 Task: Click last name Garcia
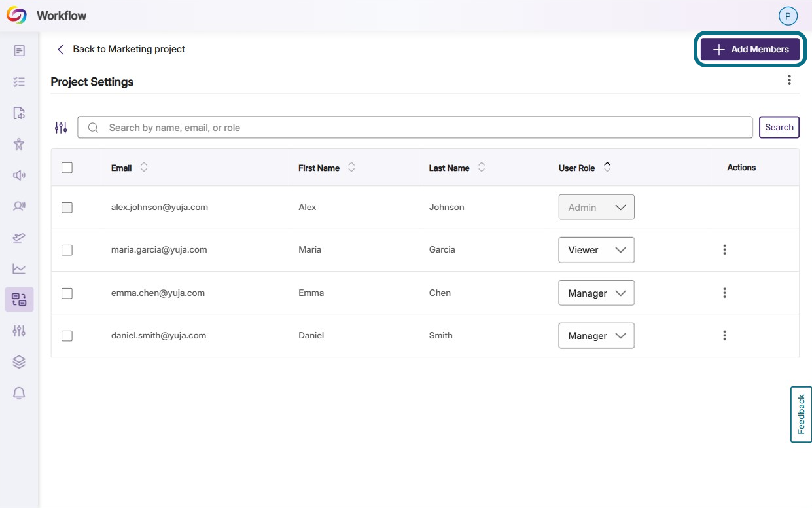point(442,249)
